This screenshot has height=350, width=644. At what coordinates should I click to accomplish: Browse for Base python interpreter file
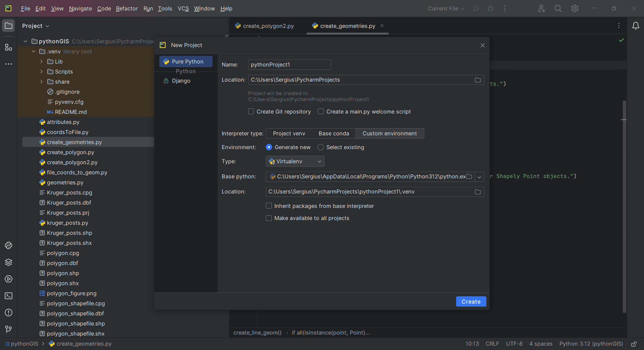[469, 177]
